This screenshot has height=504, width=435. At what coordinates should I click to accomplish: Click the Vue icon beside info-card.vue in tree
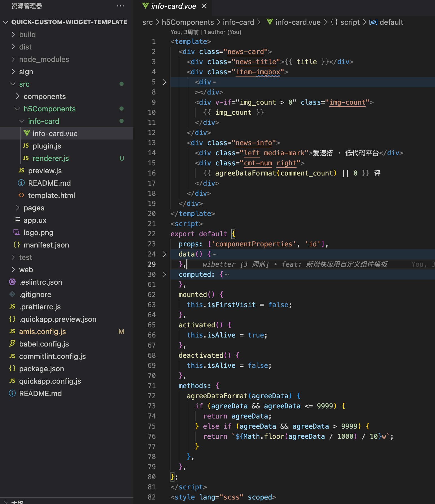[x=27, y=133]
